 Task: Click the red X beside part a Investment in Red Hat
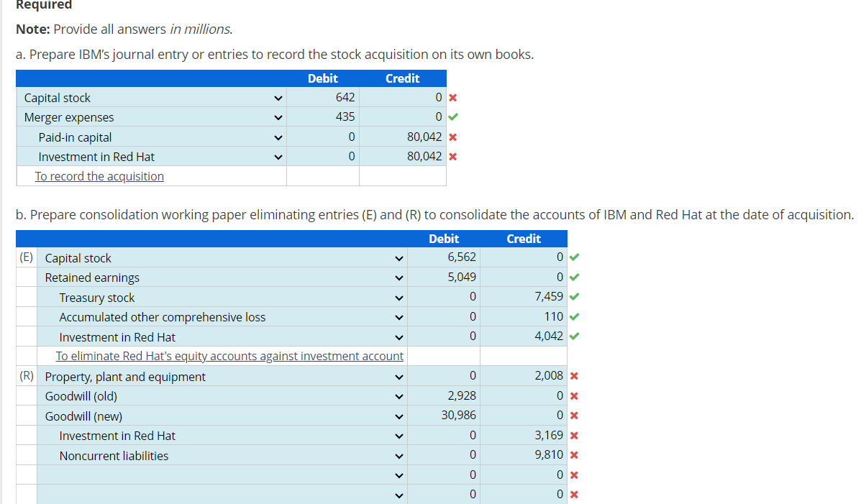pyautogui.click(x=453, y=157)
